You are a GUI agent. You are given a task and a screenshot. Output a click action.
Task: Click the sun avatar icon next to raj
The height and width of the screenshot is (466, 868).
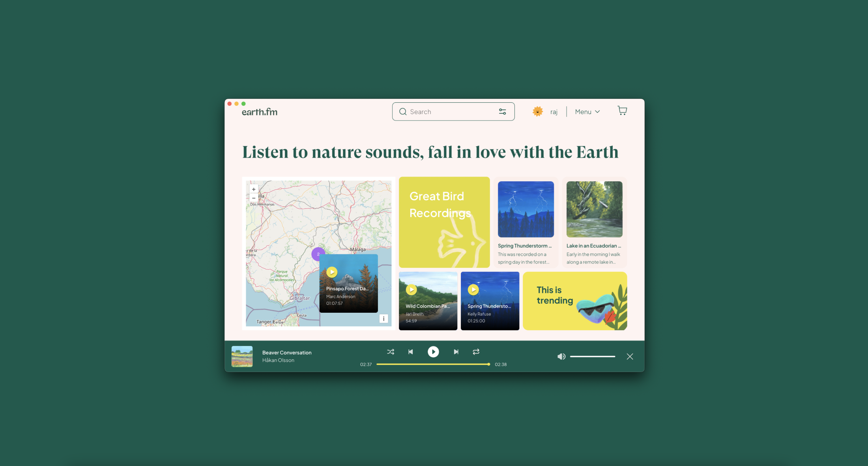point(537,111)
